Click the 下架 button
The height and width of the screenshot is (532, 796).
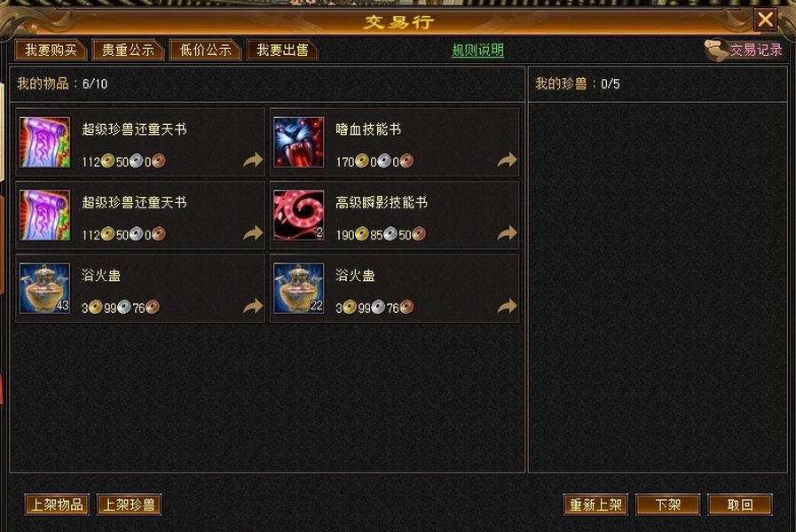(667, 505)
